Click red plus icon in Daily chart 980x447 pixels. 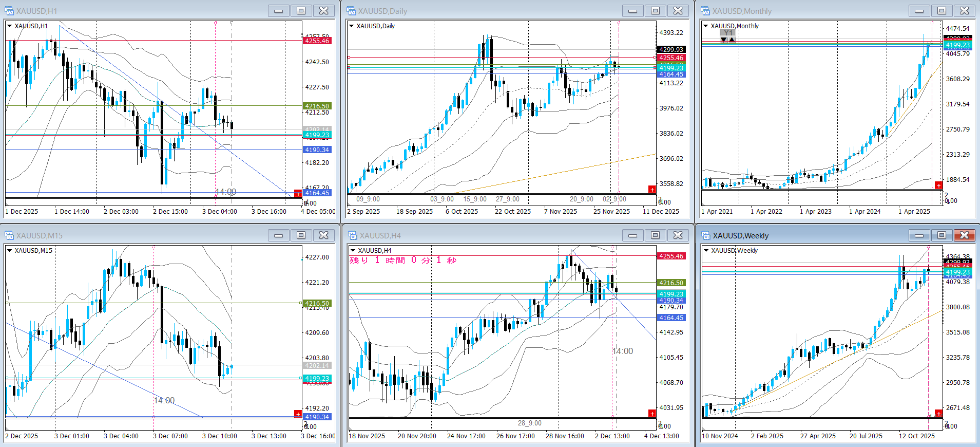point(652,190)
